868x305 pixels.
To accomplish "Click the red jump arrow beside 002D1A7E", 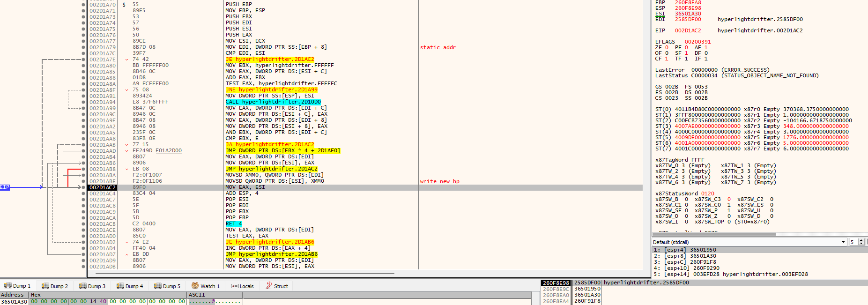I will pyautogui.click(x=127, y=60).
